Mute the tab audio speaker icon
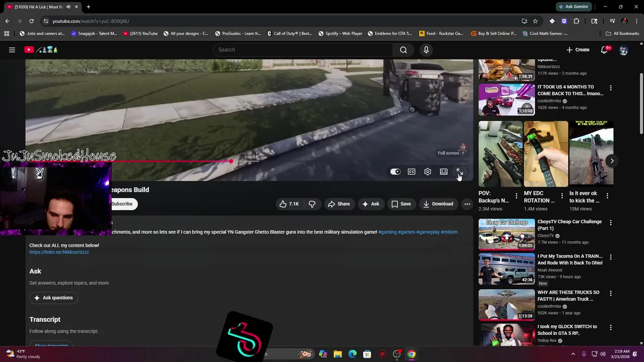The width and height of the screenshot is (644, 362). point(68,7)
